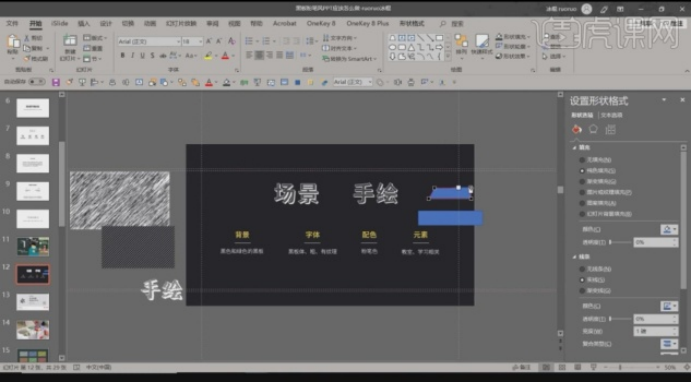Screen dimensions: 692x383
Task: Open the File menu tab
Action: [x=12, y=23]
